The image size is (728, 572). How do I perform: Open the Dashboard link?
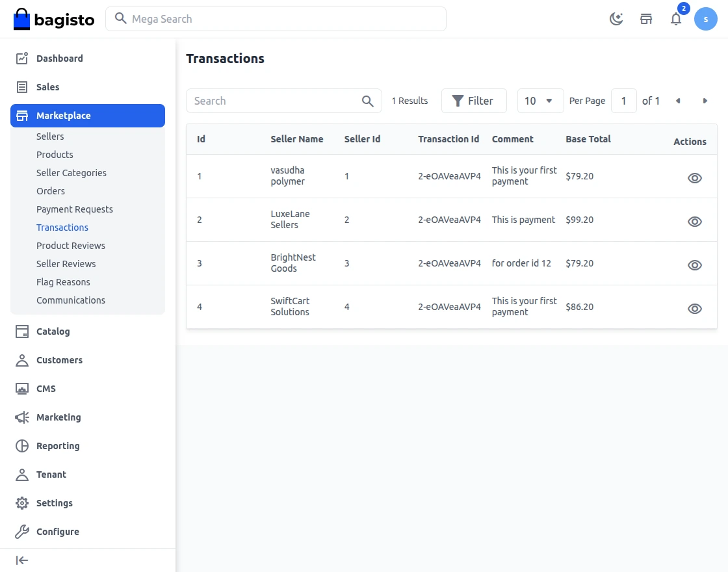click(60, 58)
